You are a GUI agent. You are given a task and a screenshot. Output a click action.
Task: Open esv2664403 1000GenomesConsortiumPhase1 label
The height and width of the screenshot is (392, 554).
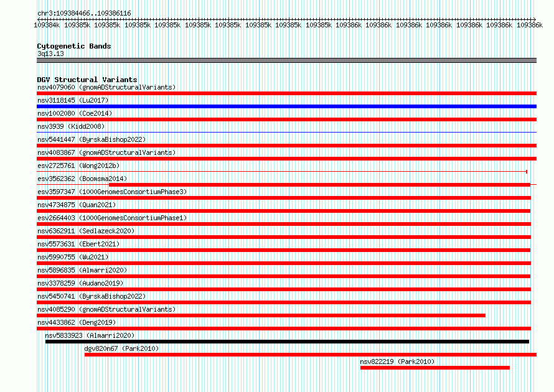[x=112, y=218]
